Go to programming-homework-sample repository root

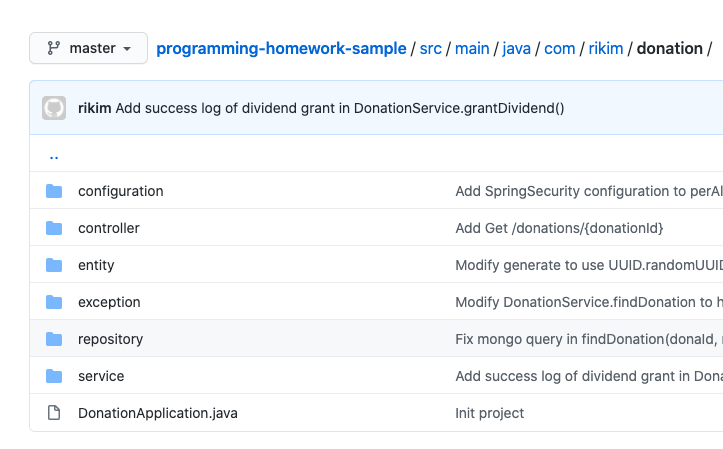281,48
